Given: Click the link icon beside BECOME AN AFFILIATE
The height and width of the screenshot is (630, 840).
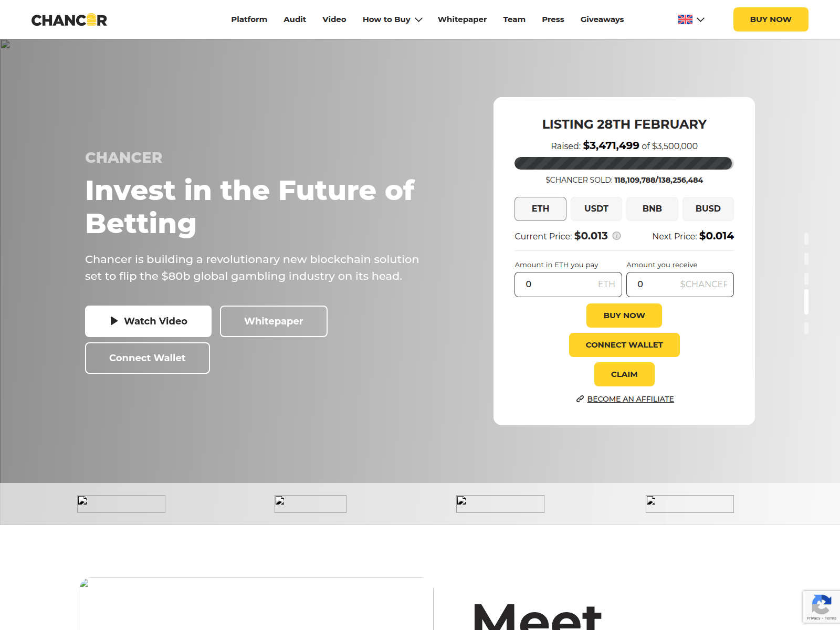Looking at the screenshot, I should (579, 399).
